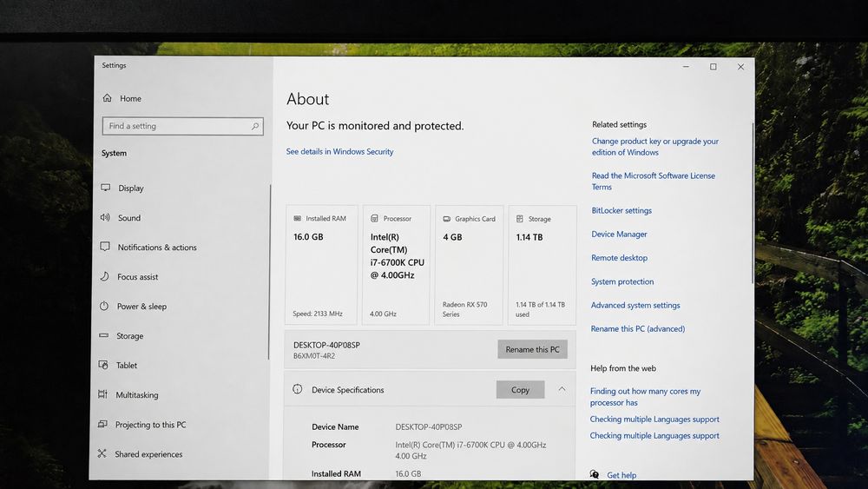Select Multitasking settings page
The width and height of the screenshot is (868, 489).
137,395
